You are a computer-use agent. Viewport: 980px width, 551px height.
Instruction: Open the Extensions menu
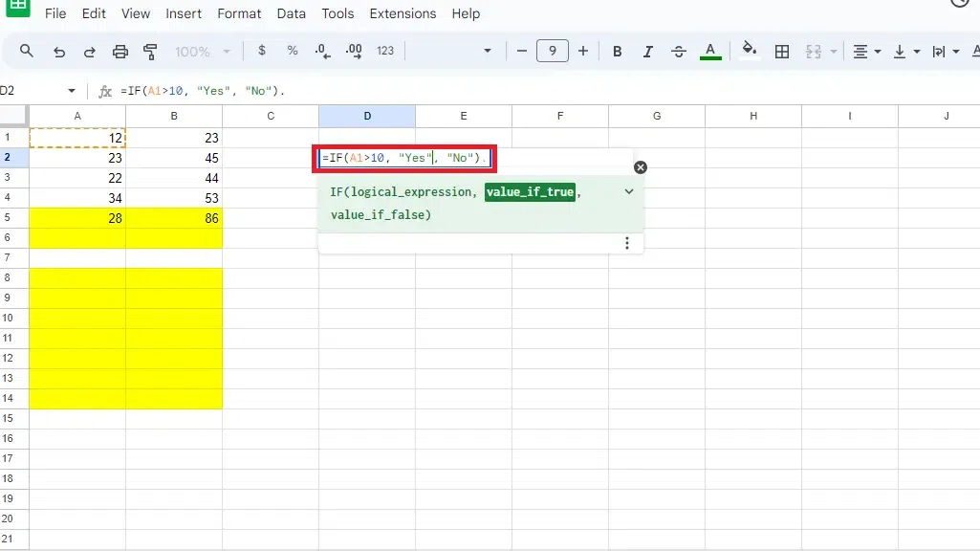click(403, 13)
